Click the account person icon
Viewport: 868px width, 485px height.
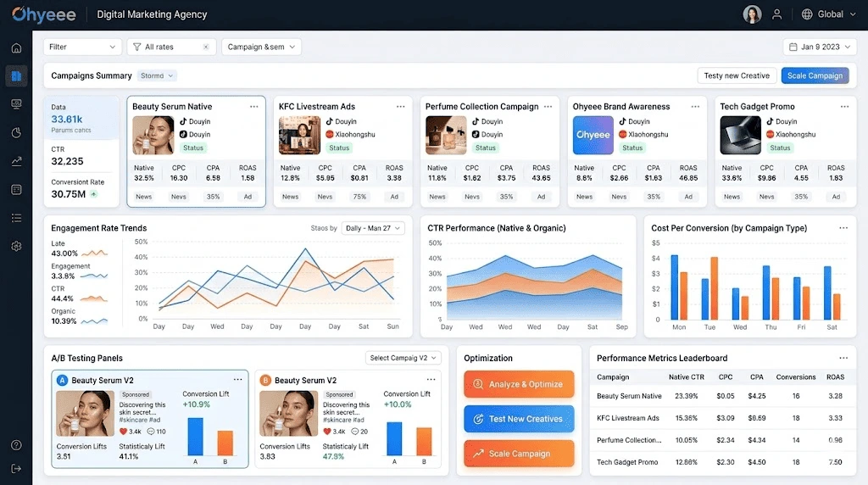point(777,14)
